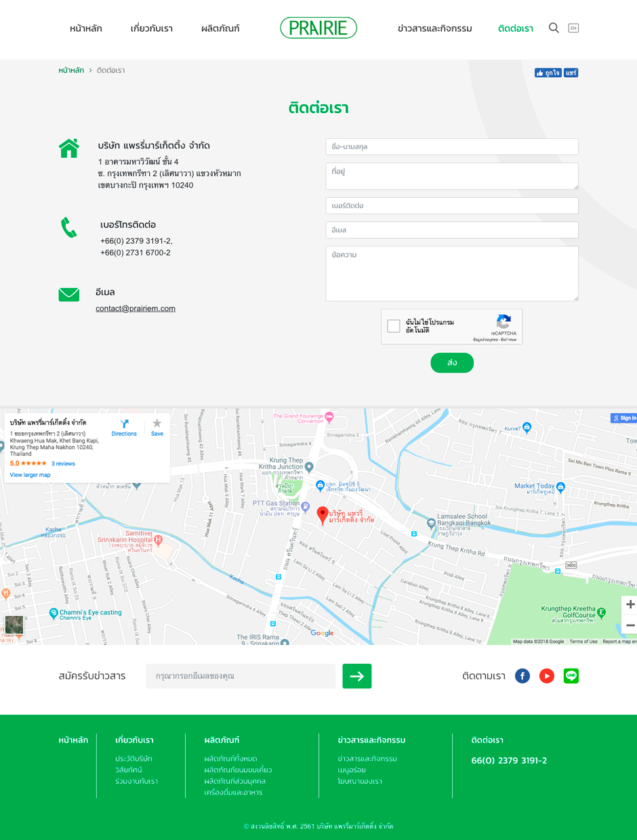Click the contact@prairiem.com email link
This screenshot has width=637, height=840.
point(136,308)
